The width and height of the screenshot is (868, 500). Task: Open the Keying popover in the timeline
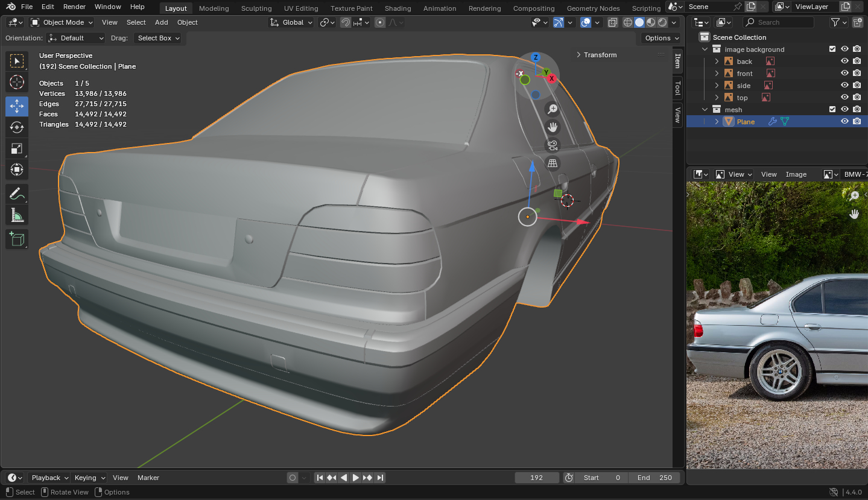[89, 478]
